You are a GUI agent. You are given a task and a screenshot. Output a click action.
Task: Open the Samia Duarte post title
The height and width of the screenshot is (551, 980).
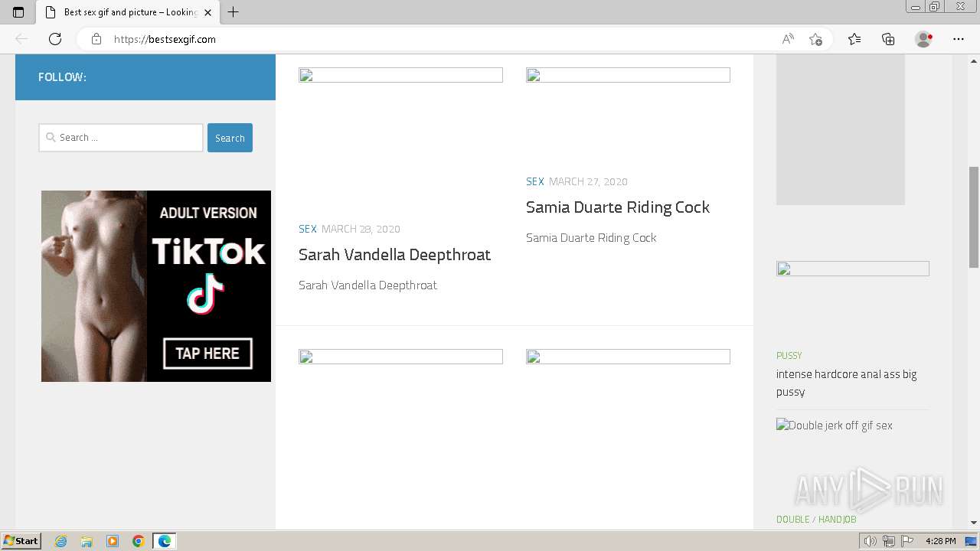click(618, 207)
